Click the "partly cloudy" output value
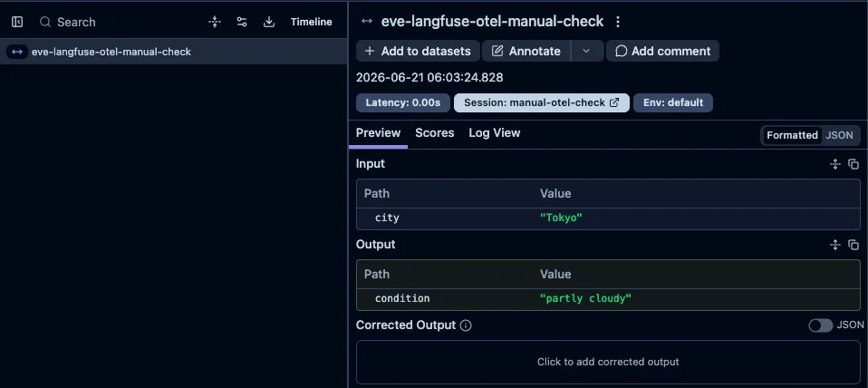 585,298
